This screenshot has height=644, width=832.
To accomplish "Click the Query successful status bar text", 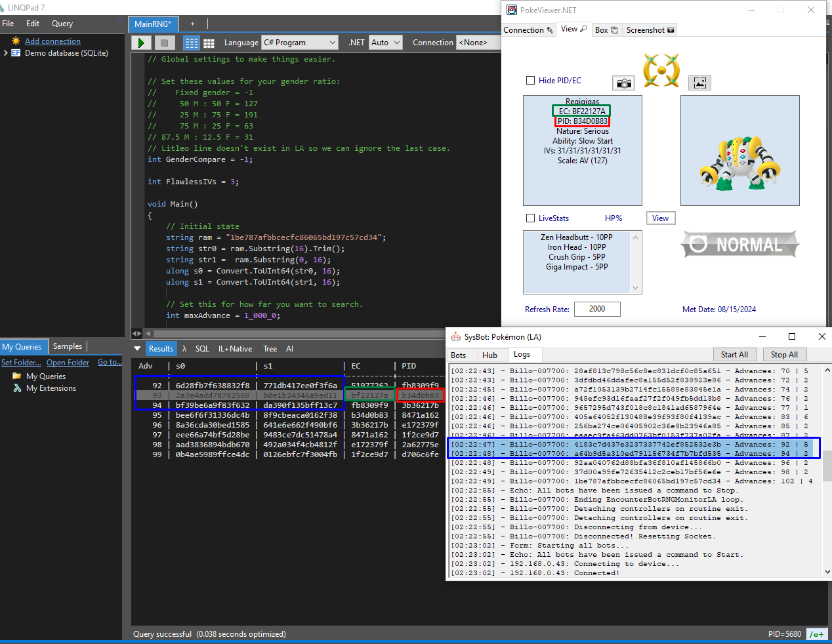I will pyautogui.click(x=209, y=634).
